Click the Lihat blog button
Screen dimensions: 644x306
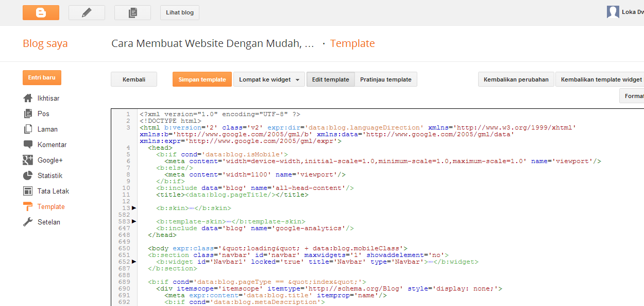point(180,12)
